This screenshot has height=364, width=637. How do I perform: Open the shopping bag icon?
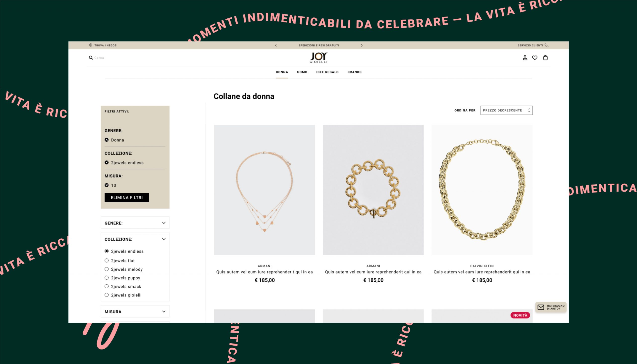[545, 58]
